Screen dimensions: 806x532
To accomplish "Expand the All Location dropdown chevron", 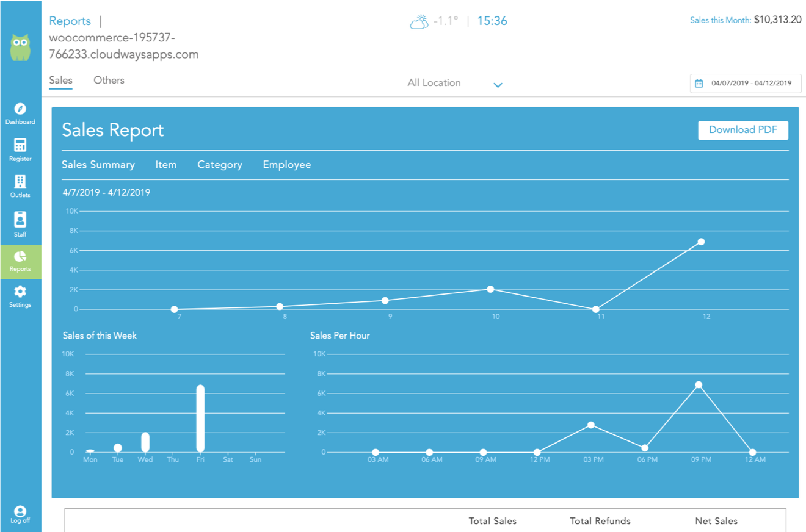I will (498, 85).
